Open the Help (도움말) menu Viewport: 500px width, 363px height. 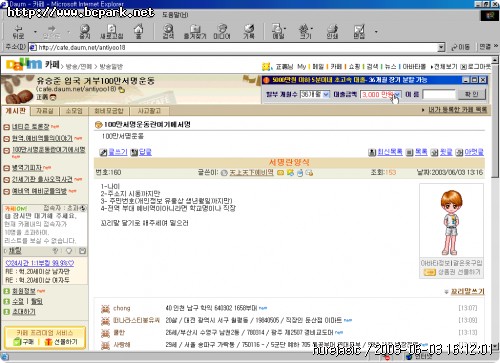(x=175, y=15)
